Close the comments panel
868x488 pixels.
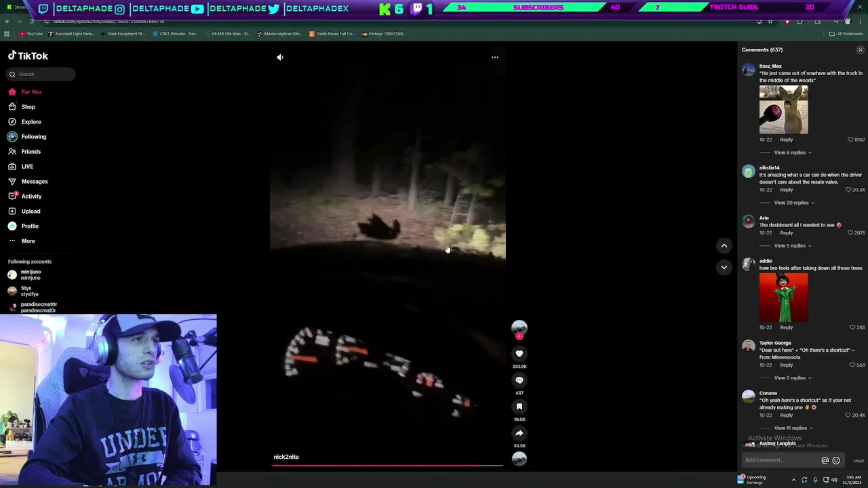[x=861, y=49]
